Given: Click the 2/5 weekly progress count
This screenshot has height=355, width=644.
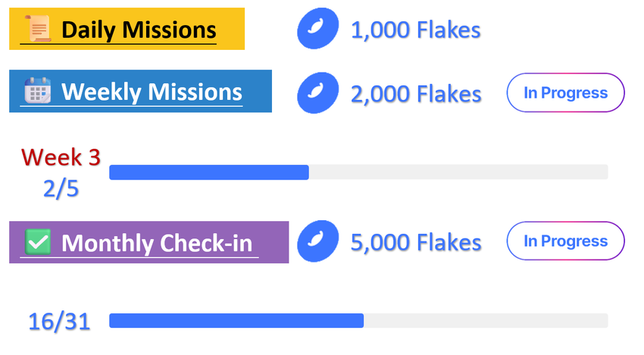Looking at the screenshot, I should point(61,188).
